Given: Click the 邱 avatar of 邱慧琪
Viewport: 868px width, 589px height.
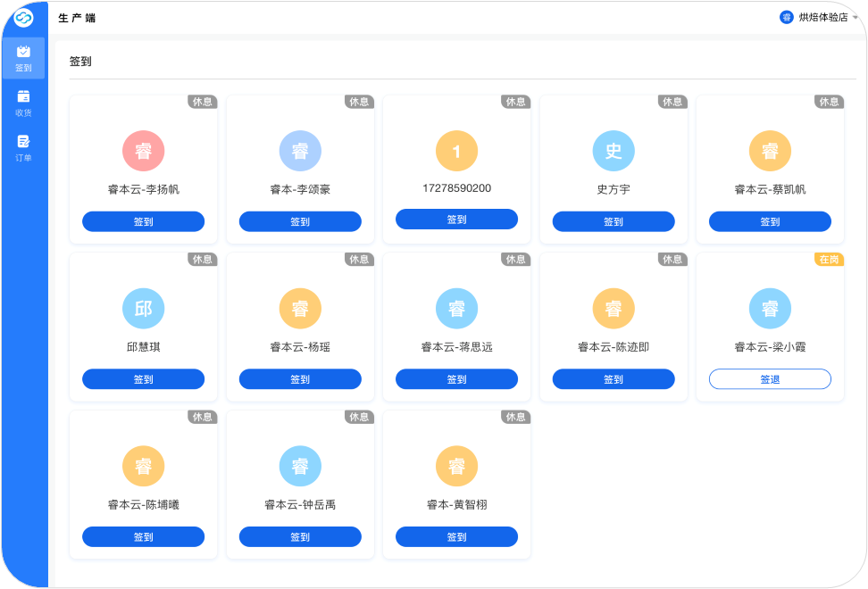Looking at the screenshot, I should tap(144, 309).
